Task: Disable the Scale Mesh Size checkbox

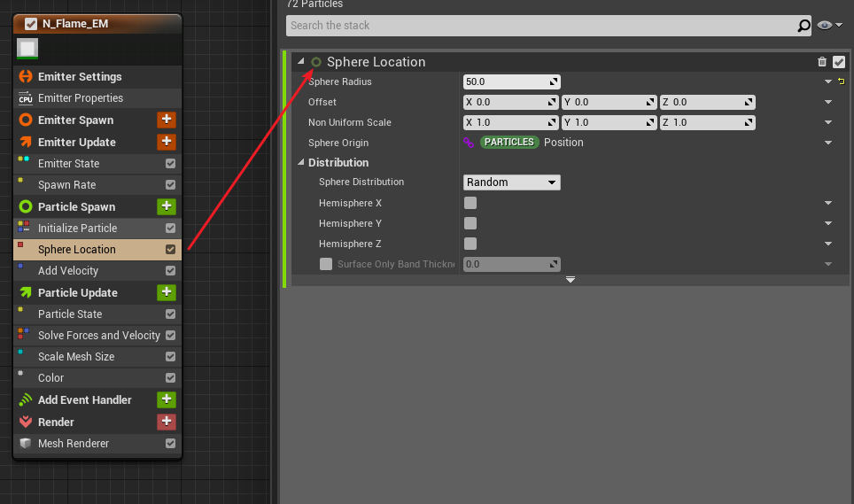Action: [170, 356]
